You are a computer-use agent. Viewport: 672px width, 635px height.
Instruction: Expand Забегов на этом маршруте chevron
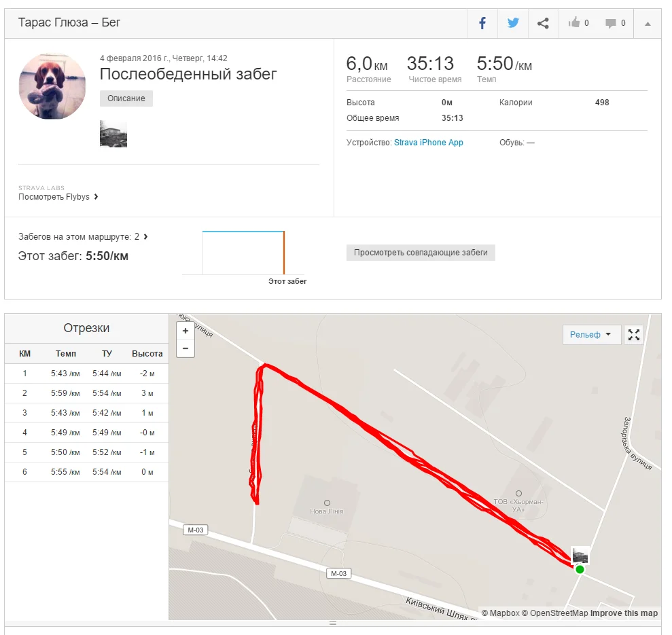pos(145,237)
